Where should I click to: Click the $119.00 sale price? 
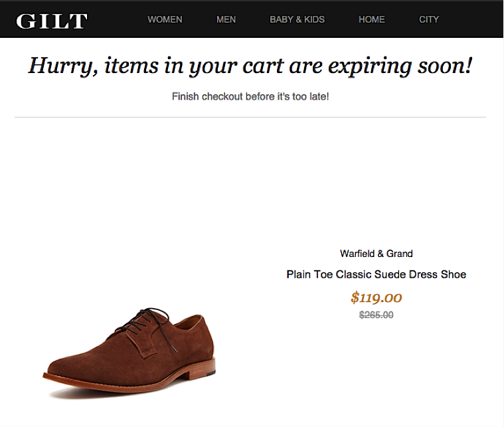pyautogui.click(x=376, y=298)
